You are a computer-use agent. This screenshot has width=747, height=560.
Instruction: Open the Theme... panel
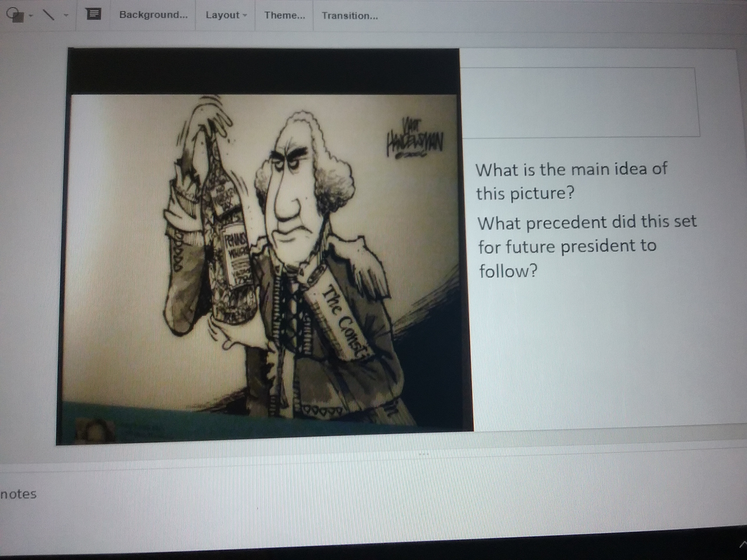[284, 16]
